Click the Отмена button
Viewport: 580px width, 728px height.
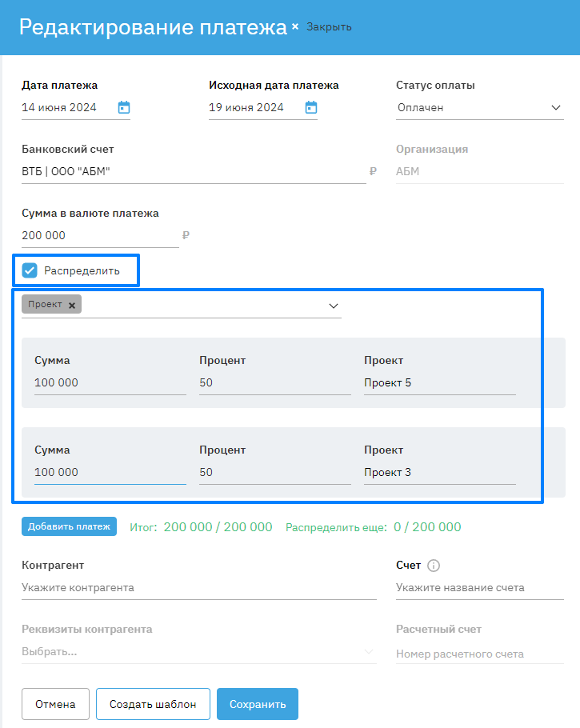[55, 705]
